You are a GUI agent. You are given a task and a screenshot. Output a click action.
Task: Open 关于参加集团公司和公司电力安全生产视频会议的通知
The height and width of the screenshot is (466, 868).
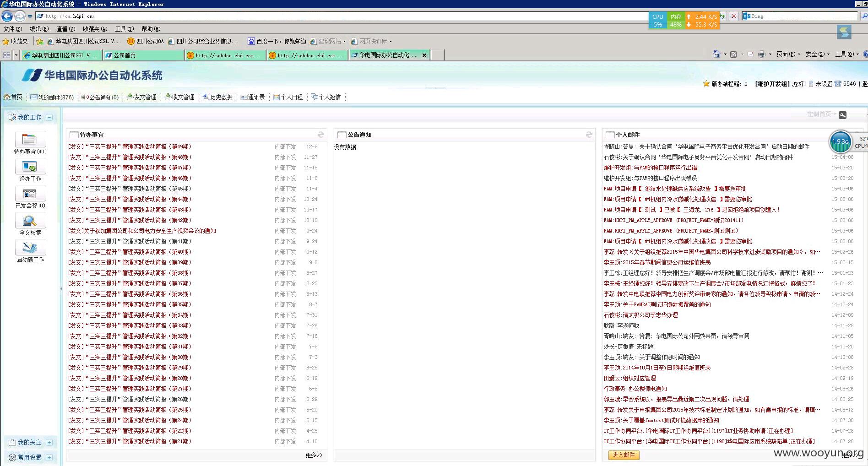[142, 231]
